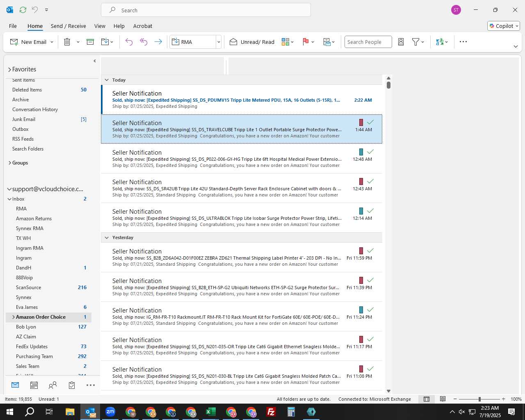The width and height of the screenshot is (525, 420).
Task: Open the Help ribbon tab
Action: [x=119, y=26]
